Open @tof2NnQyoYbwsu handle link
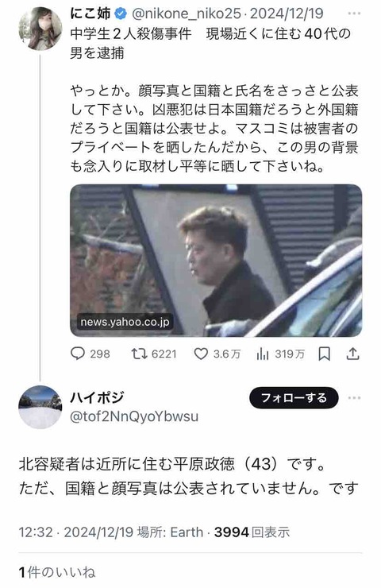This screenshot has width=381, height=588. 134,416
